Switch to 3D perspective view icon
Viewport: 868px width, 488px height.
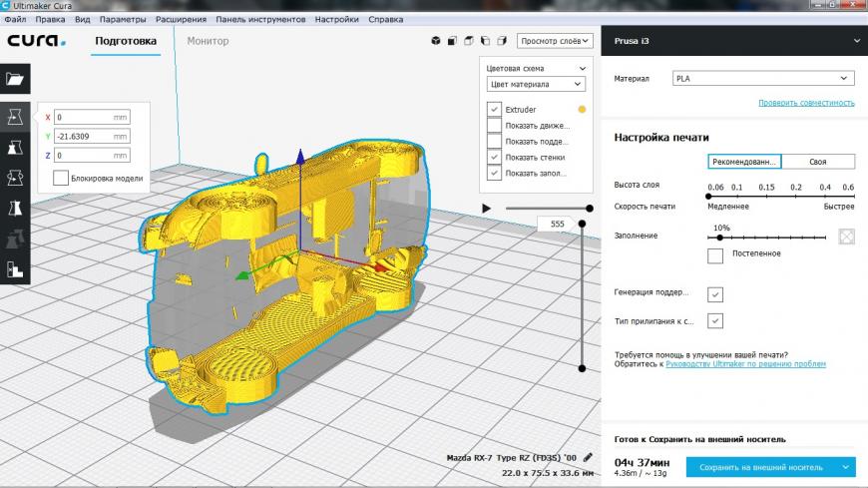[436, 41]
